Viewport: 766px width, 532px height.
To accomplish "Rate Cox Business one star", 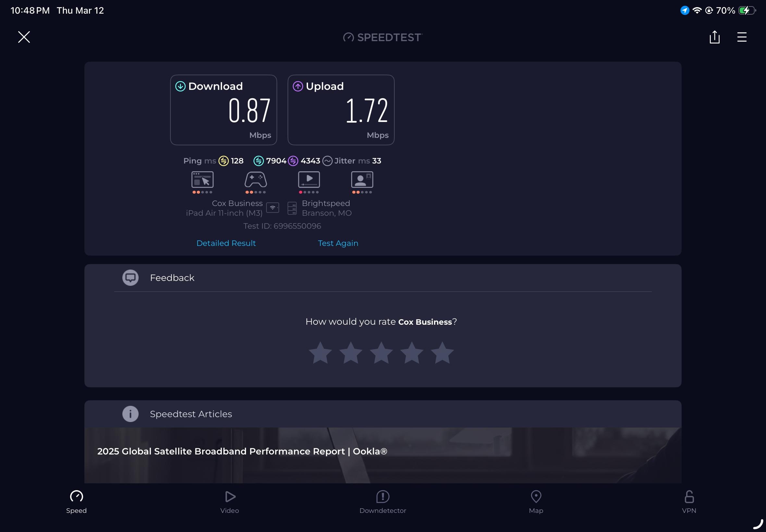I will [x=320, y=353].
